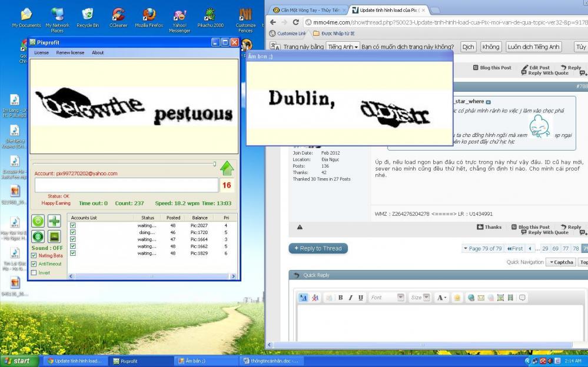Click the First page link

515,248
